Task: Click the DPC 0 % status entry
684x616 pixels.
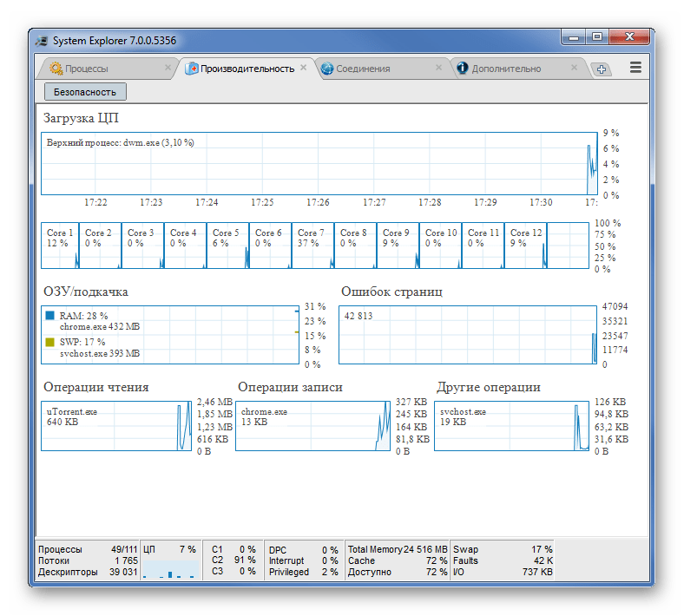Action: point(304,550)
